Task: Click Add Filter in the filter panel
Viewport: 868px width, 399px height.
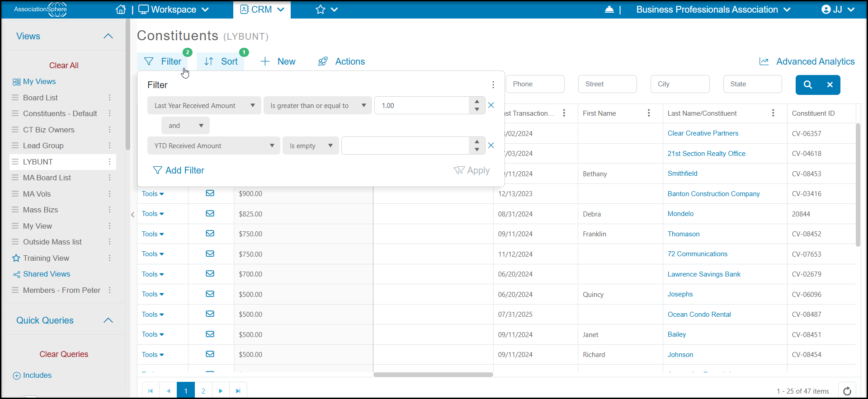Action: (179, 170)
